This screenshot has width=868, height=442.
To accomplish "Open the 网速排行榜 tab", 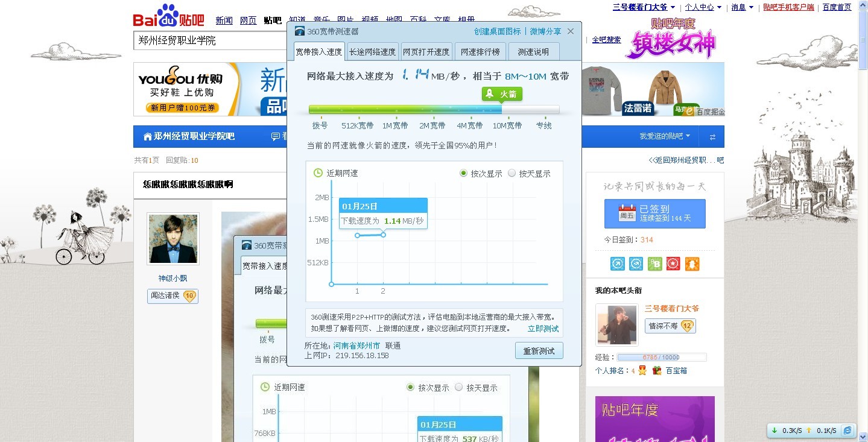I will 480,52.
